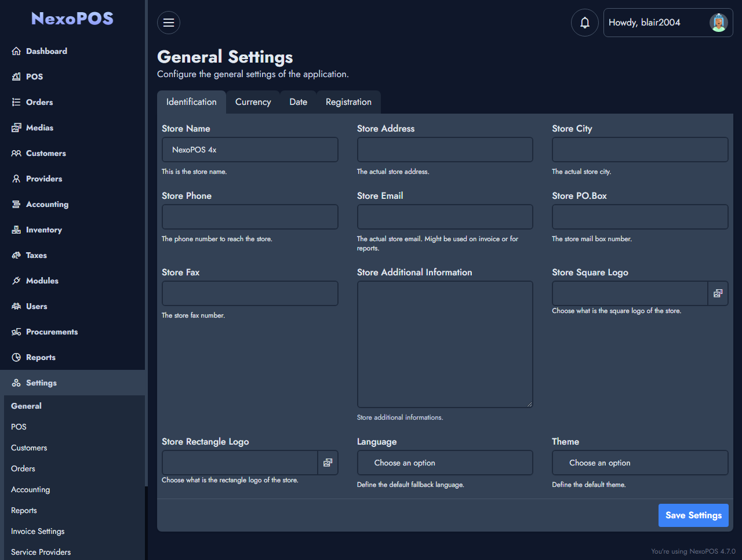Click the Dashboard home icon
742x560 pixels.
point(16,51)
